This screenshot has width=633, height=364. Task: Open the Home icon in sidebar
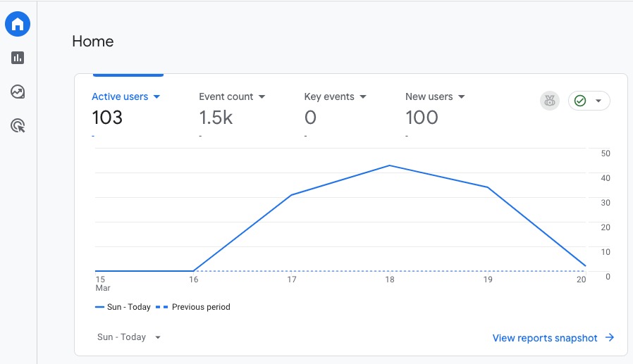click(x=18, y=24)
